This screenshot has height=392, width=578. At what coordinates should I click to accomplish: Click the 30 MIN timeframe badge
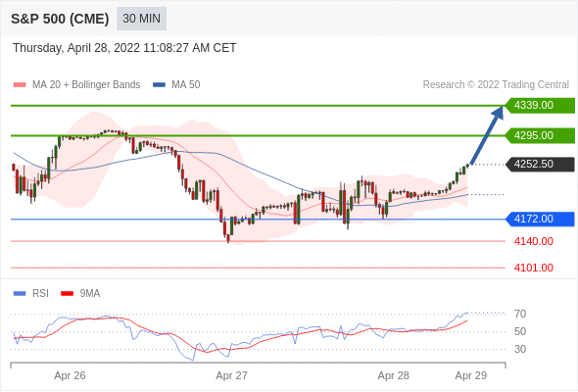pos(141,19)
